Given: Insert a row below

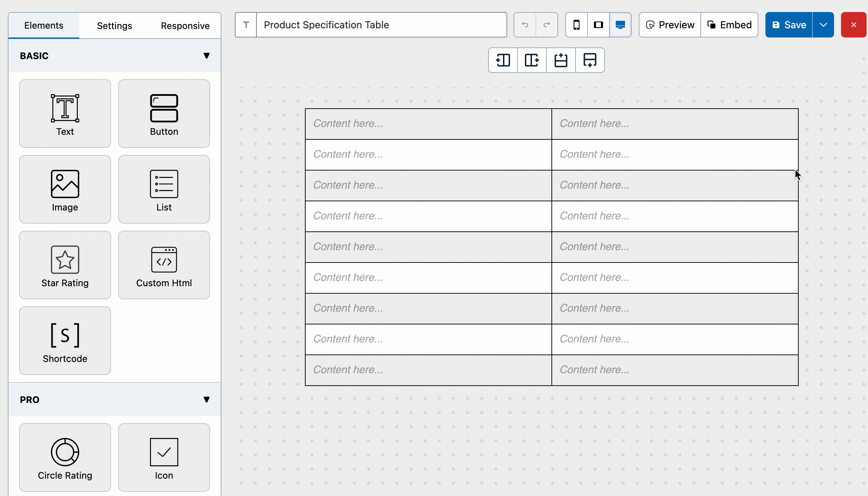Looking at the screenshot, I should point(590,60).
